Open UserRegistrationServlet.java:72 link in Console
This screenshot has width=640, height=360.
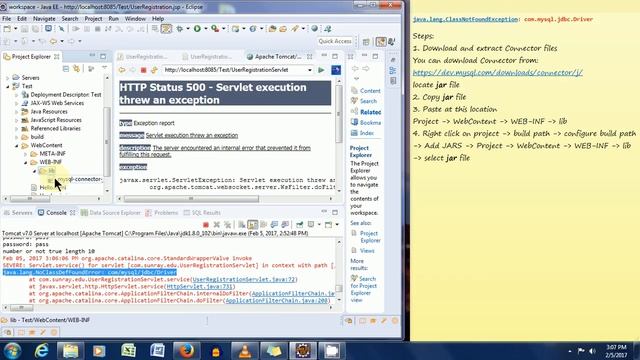coord(244,280)
